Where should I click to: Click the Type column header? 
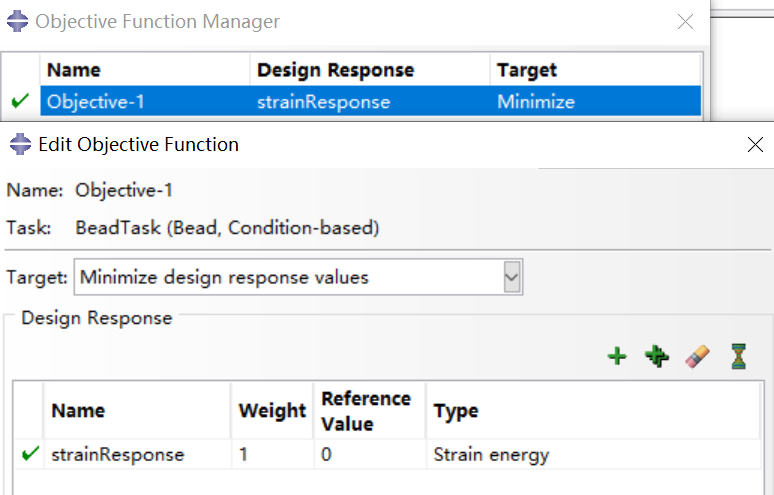pyautogui.click(x=456, y=410)
